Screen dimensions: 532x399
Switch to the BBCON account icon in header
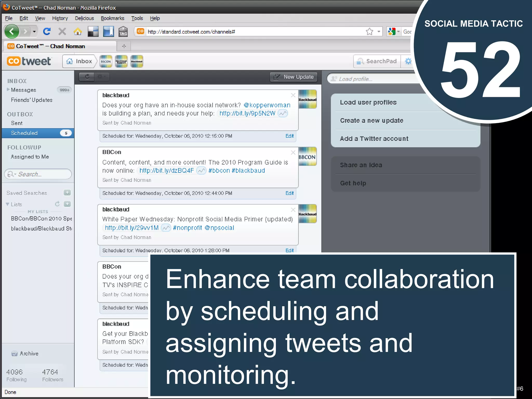pyautogui.click(x=106, y=61)
